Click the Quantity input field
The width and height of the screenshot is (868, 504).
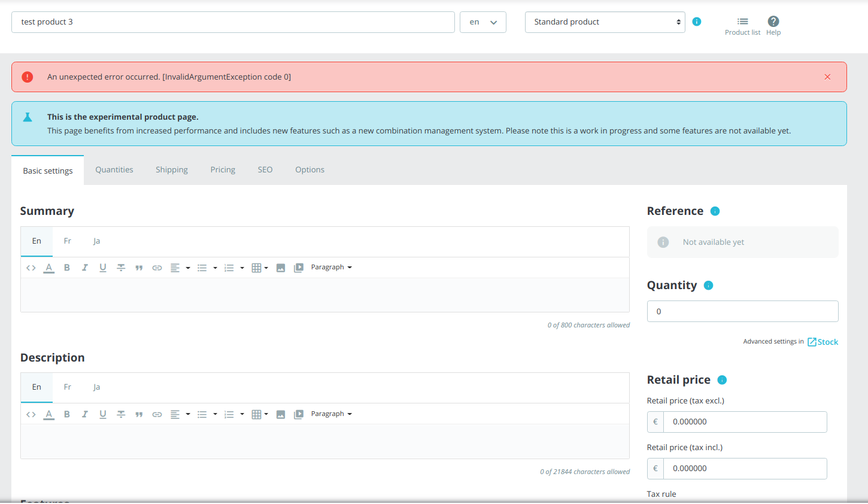742,311
